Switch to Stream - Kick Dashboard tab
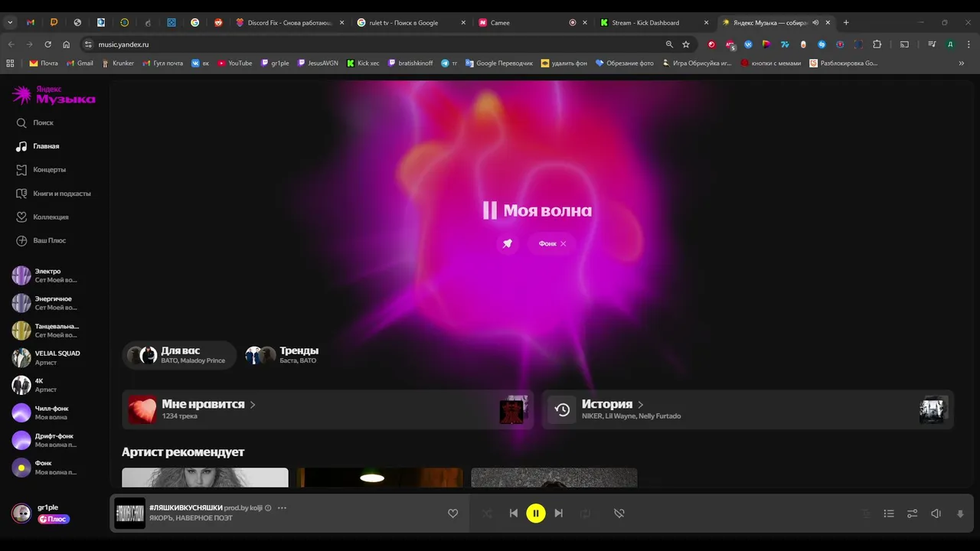 click(653, 23)
